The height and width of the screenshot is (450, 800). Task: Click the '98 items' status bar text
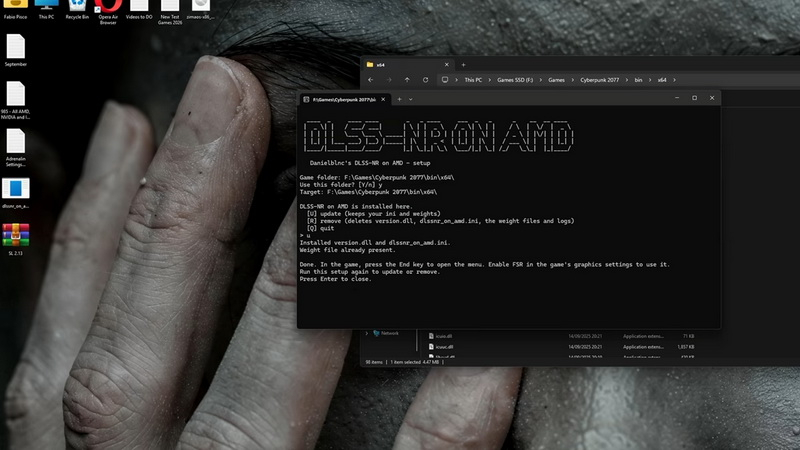coord(374,362)
